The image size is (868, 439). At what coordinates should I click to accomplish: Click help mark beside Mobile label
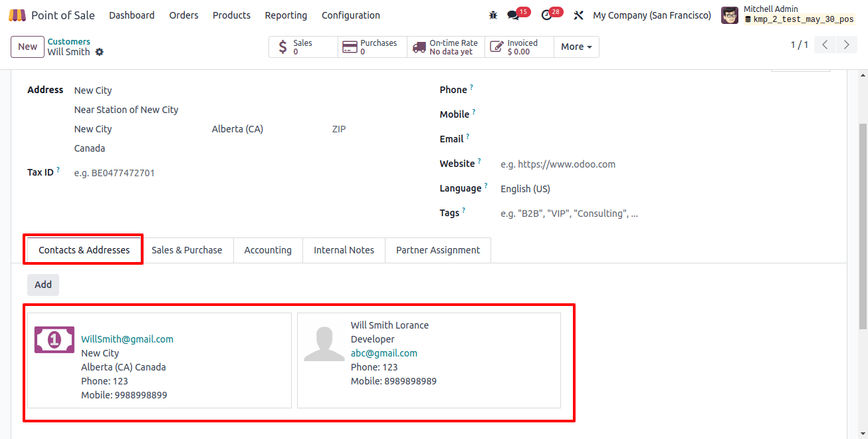pyautogui.click(x=474, y=112)
